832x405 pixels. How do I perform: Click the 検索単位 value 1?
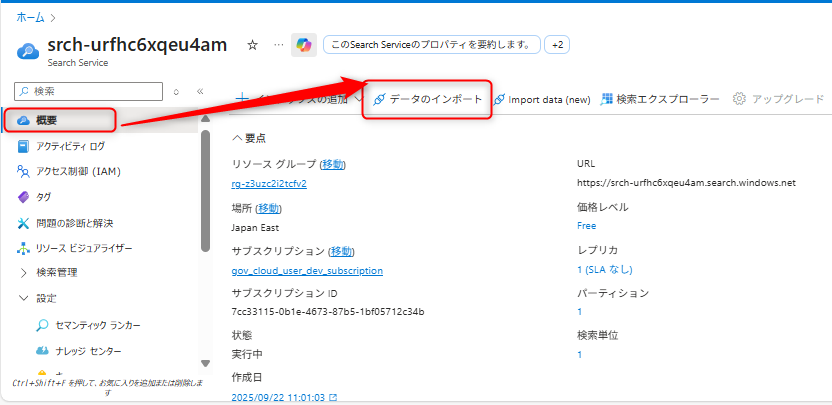pos(579,355)
